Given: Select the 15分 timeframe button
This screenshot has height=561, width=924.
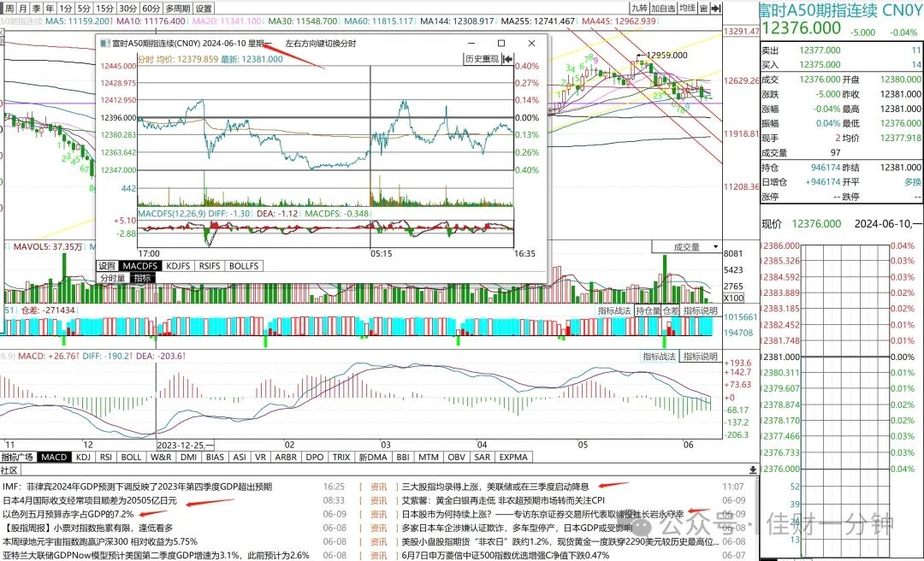Looking at the screenshot, I should tap(104, 9).
